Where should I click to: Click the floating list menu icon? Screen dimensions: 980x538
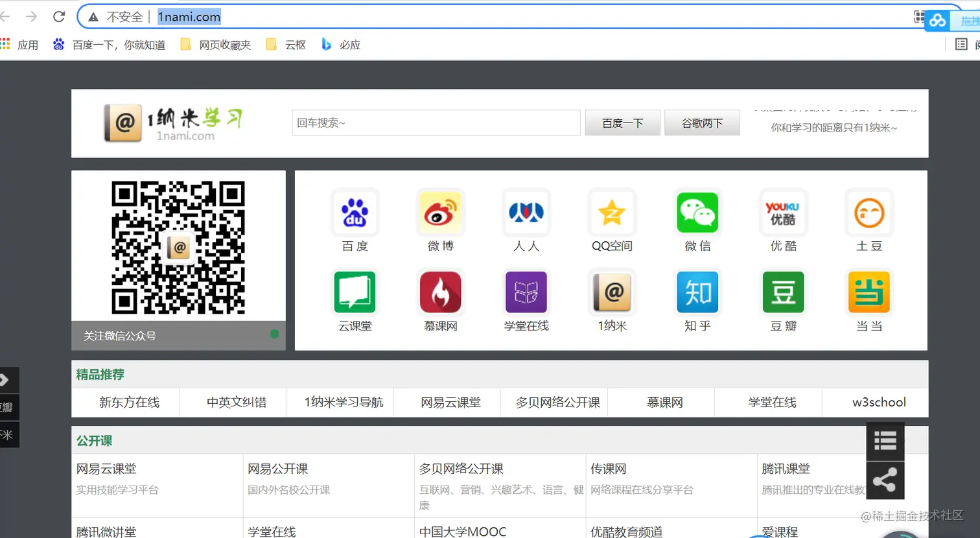coord(885,441)
